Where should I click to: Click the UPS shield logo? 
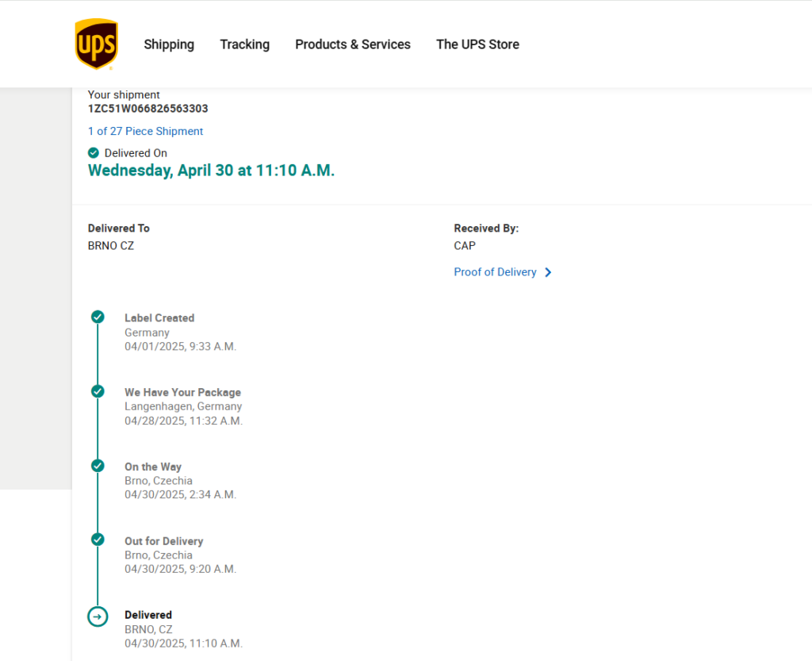pos(96,44)
